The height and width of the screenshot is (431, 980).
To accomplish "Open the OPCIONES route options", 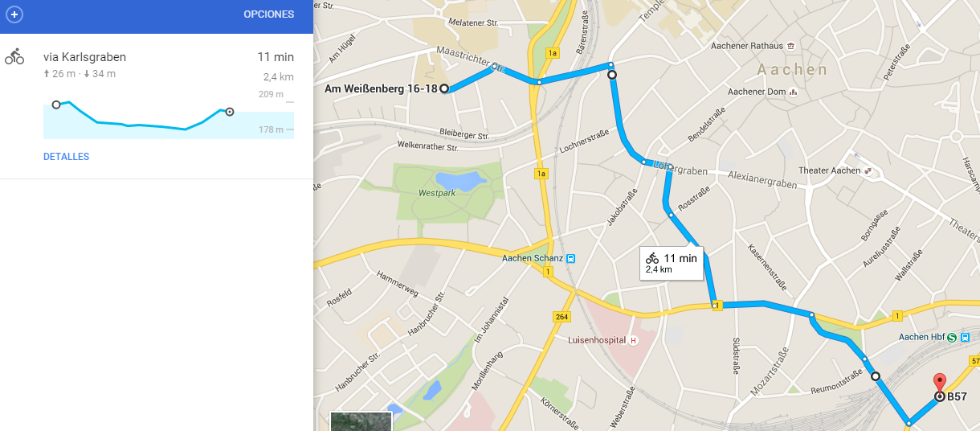I will [x=268, y=14].
